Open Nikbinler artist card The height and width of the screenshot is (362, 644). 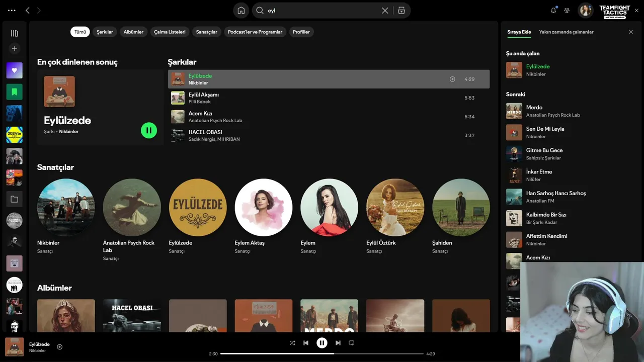tap(66, 216)
